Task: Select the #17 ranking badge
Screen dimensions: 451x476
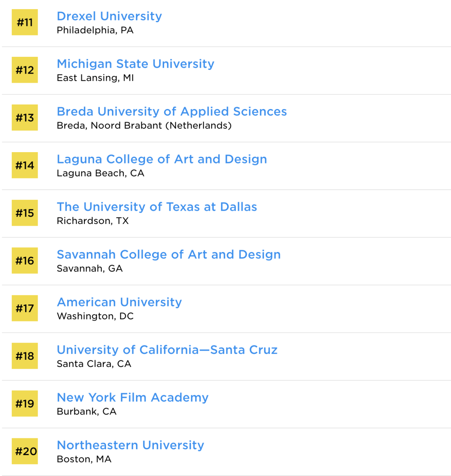Action: click(25, 308)
